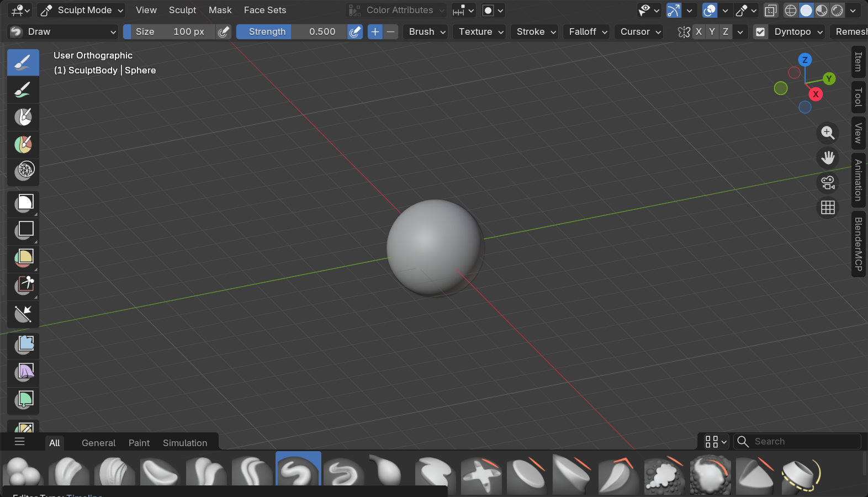Click the Subtract direction minus button
This screenshot has height=497, width=868.
pyautogui.click(x=391, y=32)
